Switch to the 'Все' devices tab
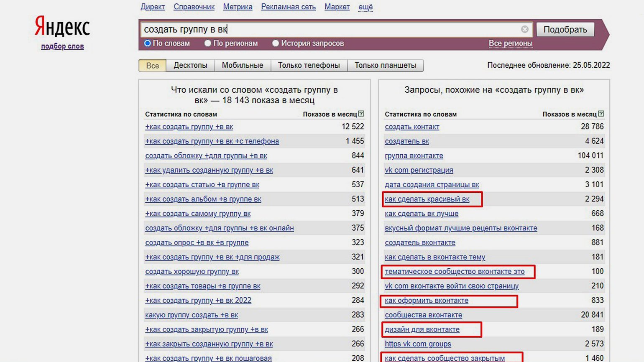This screenshot has height=362, width=644. tap(152, 65)
